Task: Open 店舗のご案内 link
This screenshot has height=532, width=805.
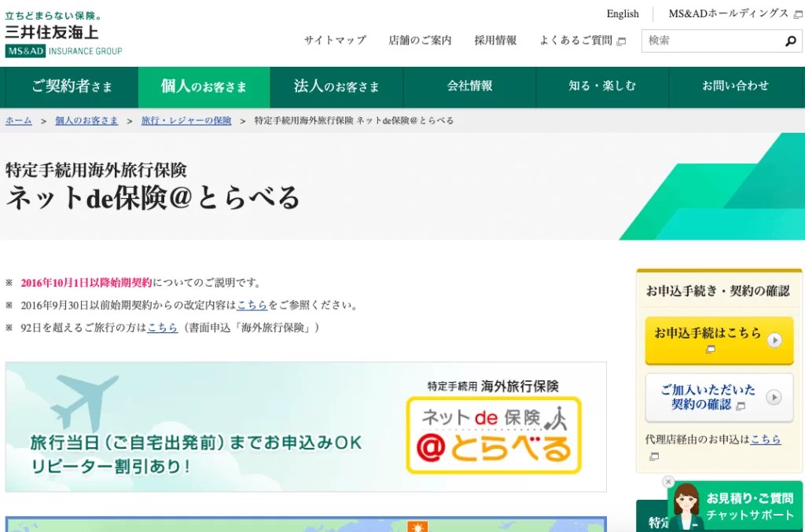Action: coord(420,40)
